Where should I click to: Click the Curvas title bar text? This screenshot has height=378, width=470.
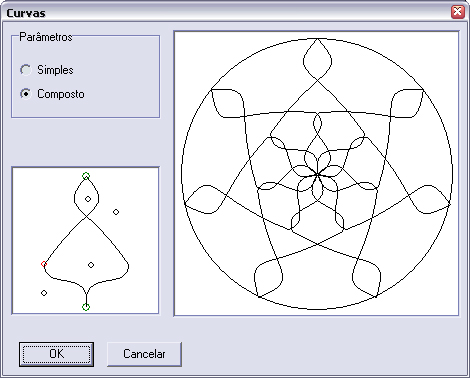[26, 13]
